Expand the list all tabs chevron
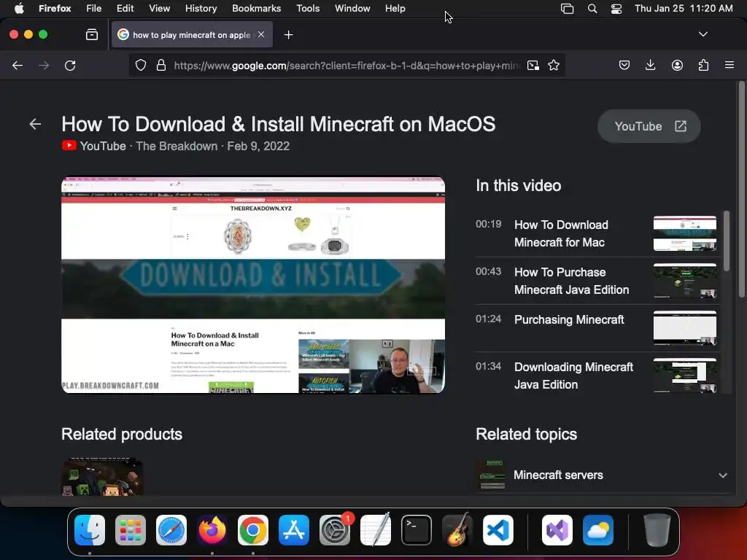The image size is (747, 560). pyautogui.click(x=703, y=34)
